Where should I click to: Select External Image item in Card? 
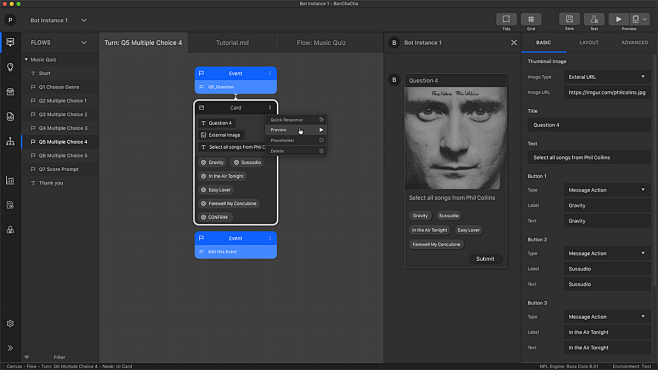click(221, 135)
